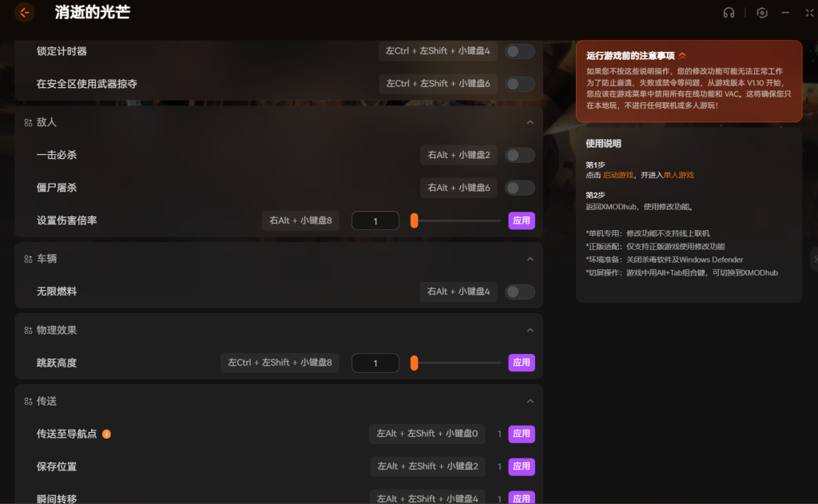
Task: Click 应用 for 保存位置
Action: pyautogui.click(x=522, y=466)
